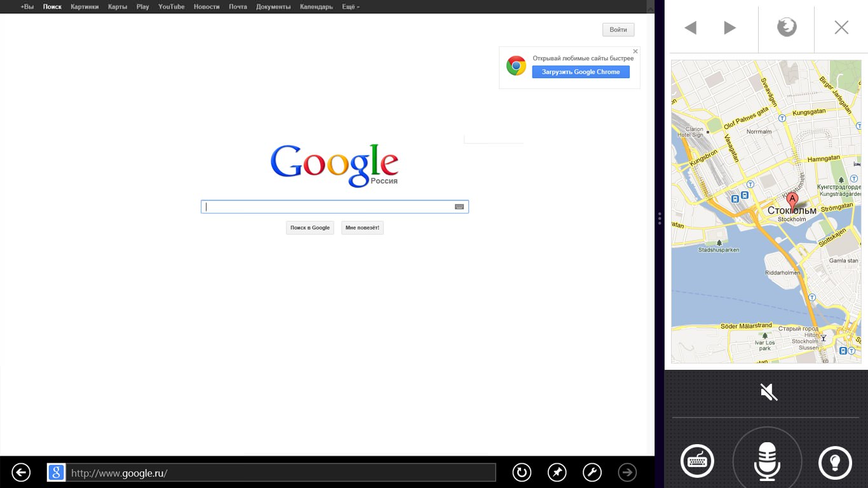Reload the page with the refresh icon
This screenshot has width=868, height=488.
point(522,472)
